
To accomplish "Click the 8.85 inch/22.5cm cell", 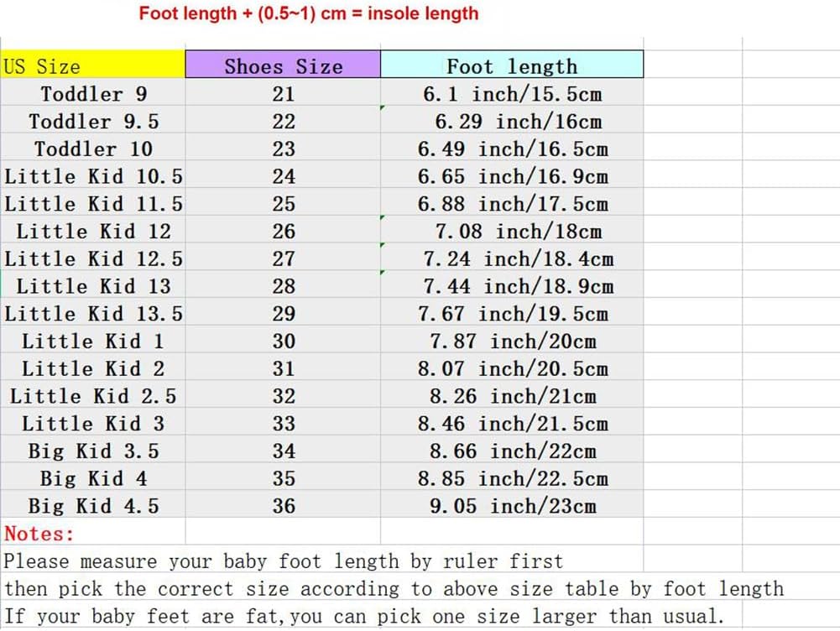I will 512,478.
